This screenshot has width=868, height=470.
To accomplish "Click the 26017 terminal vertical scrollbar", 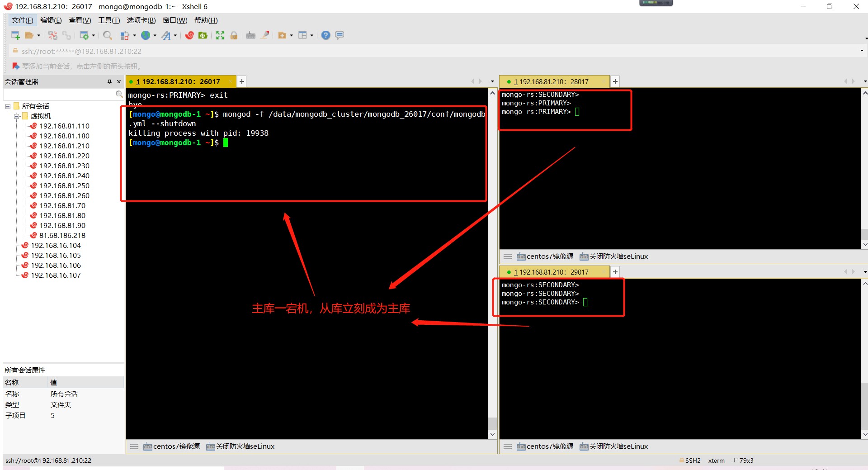I will 492,262.
